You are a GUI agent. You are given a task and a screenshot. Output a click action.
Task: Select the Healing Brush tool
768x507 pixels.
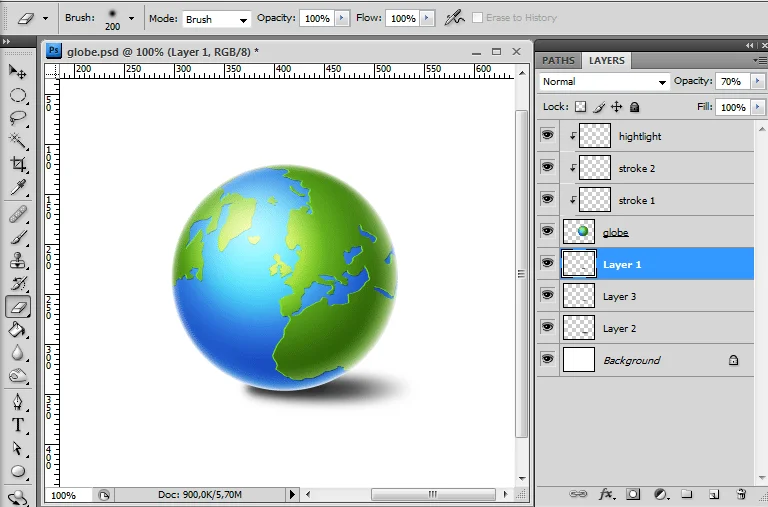click(18, 215)
